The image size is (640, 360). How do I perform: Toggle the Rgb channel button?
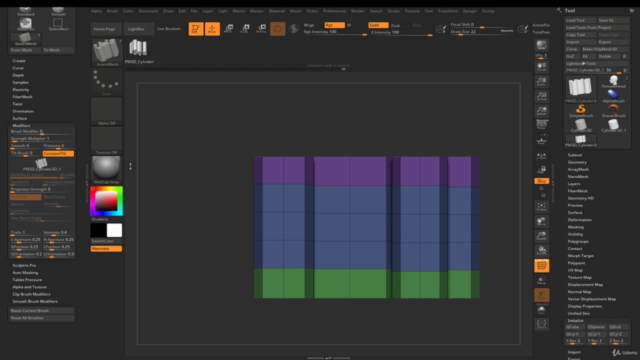click(334, 25)
